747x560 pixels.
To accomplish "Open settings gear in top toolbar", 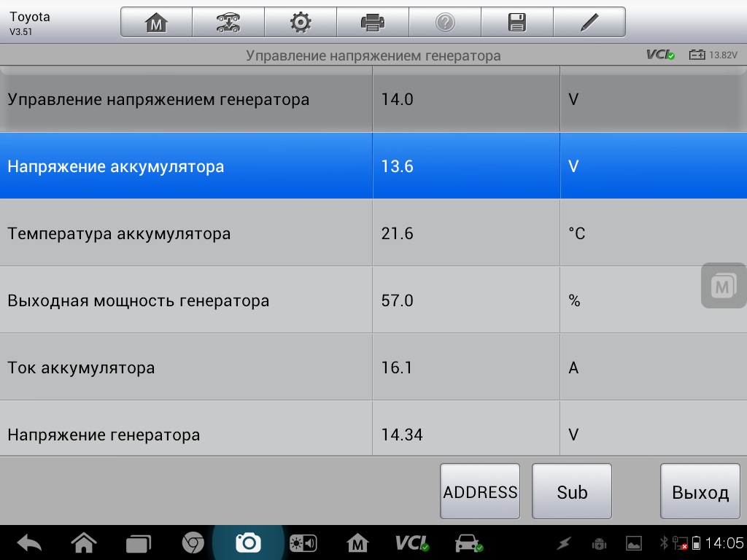I will tap(300, 23).
